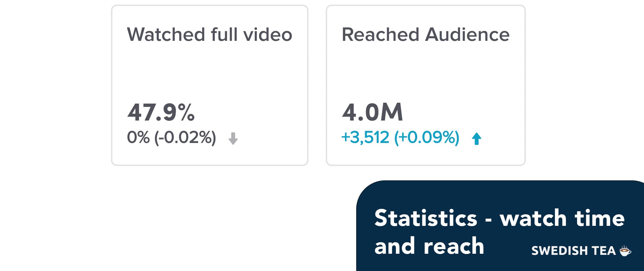Click the teacup emoji beside Swedish Tea
This screenshot has width=644, height=271.
click(x=625, y=251)
